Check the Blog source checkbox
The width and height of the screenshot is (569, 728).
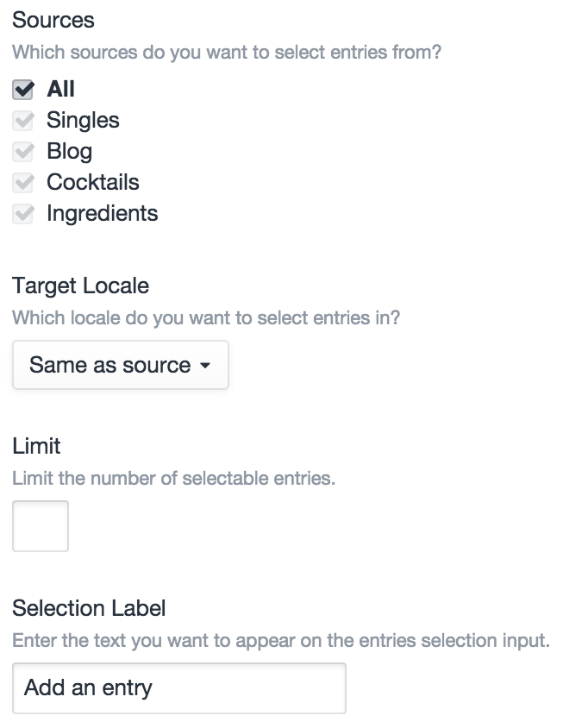pyautogui.click(x=22, y=151)
